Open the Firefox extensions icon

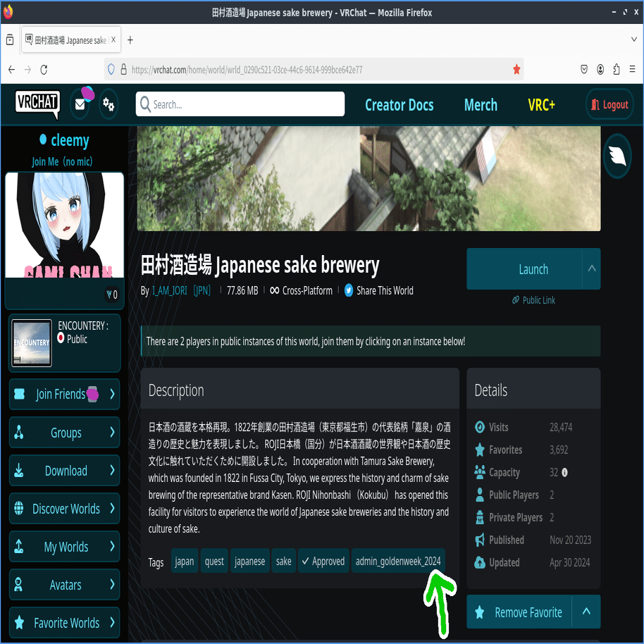(616, 70)
